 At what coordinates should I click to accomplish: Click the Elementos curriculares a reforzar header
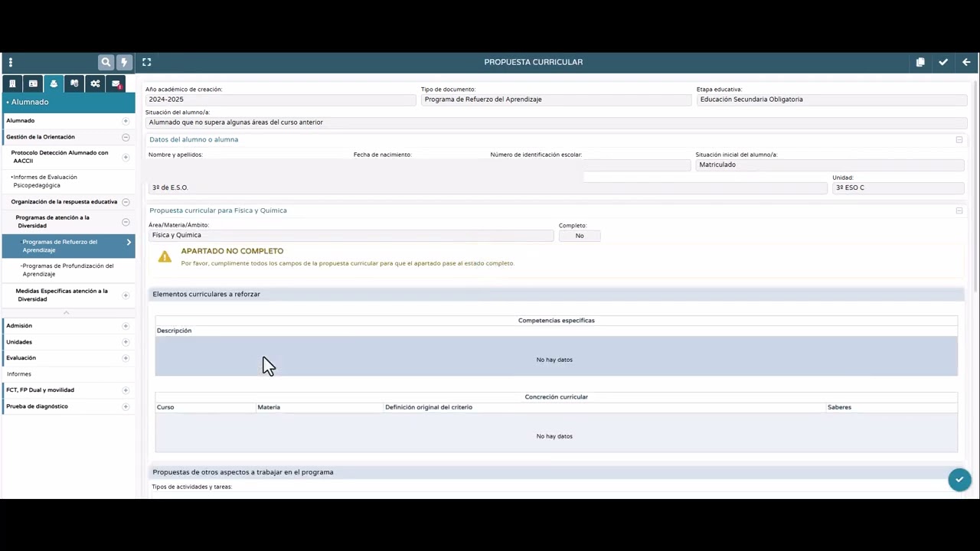point(557,295)
